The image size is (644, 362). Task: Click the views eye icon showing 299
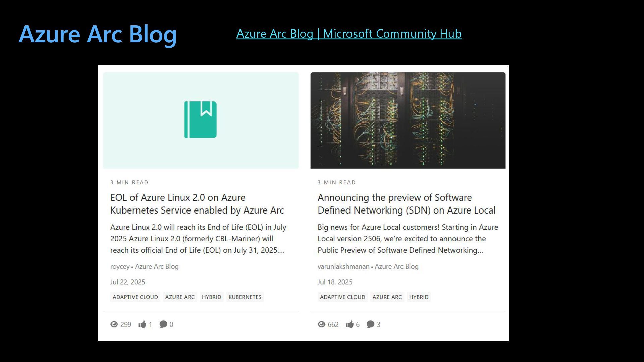[x=114, y=324]
